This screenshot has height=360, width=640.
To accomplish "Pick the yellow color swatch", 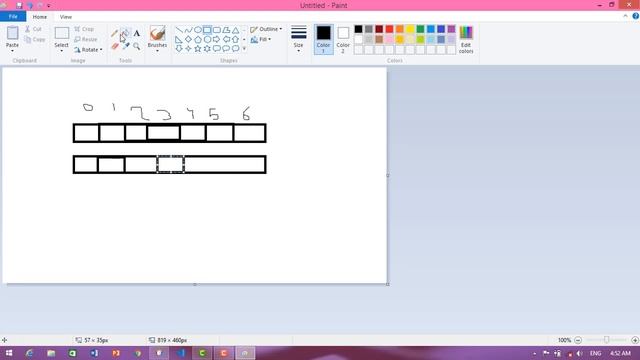I will pos(410,29).
